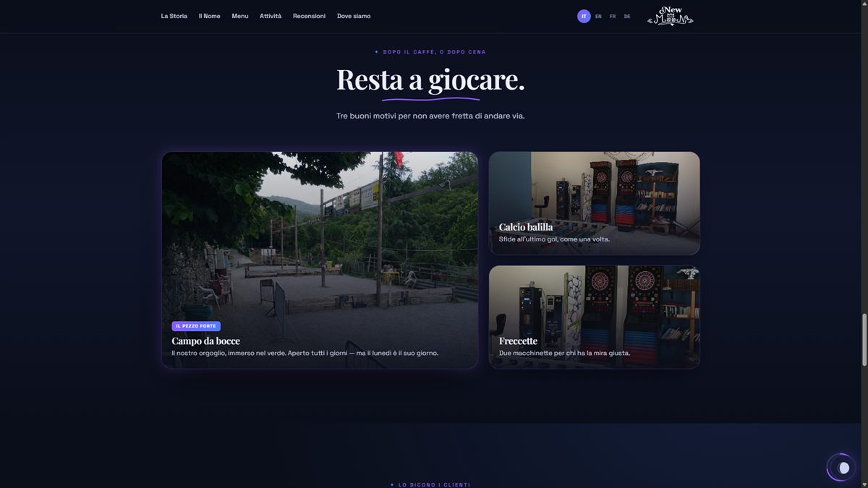Go to the Il Nome section

(209, 16)
